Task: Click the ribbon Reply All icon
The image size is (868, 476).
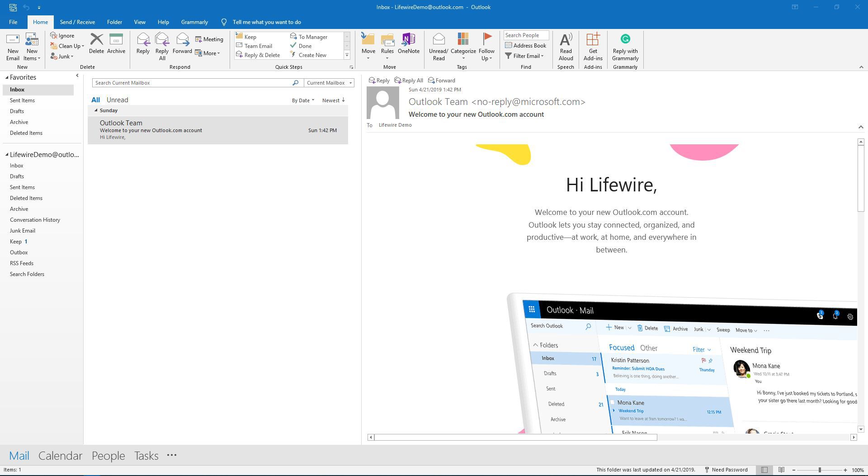Action: (162, 39)
